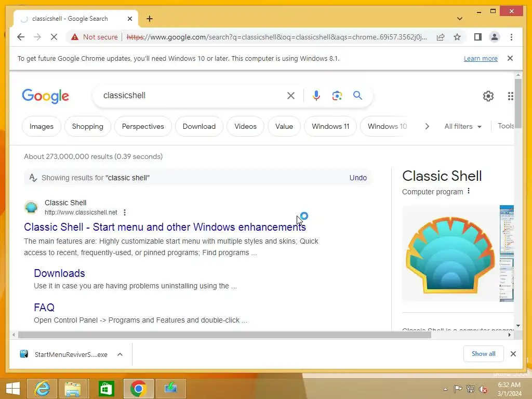
Task: Stop loading the page
Action: [x=54, y=37]
